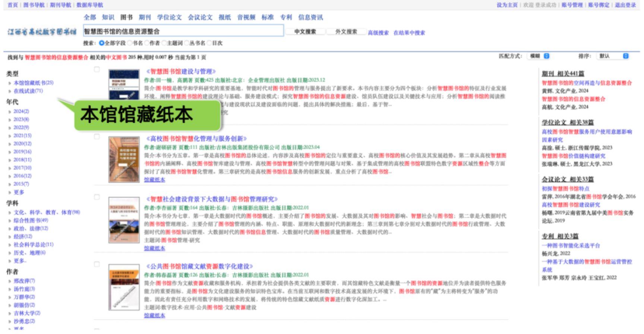Open the 匹配方式 dropdown

click(539, 56)
